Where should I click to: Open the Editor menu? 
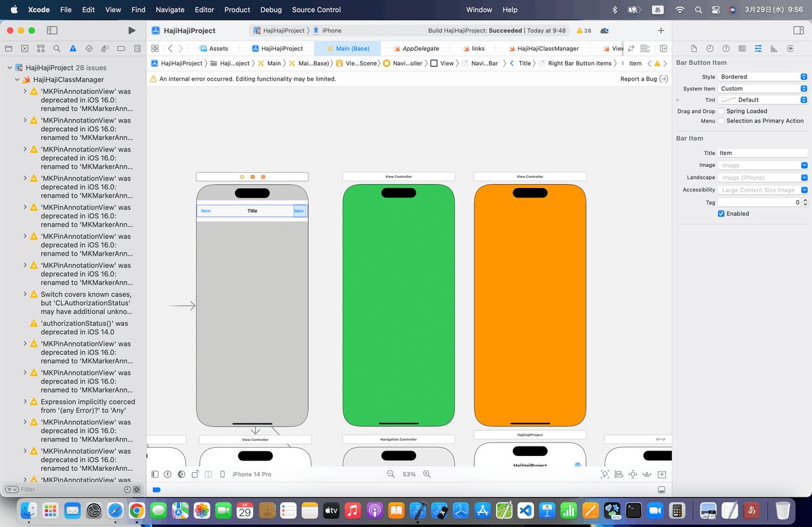(x=204, y=9)
